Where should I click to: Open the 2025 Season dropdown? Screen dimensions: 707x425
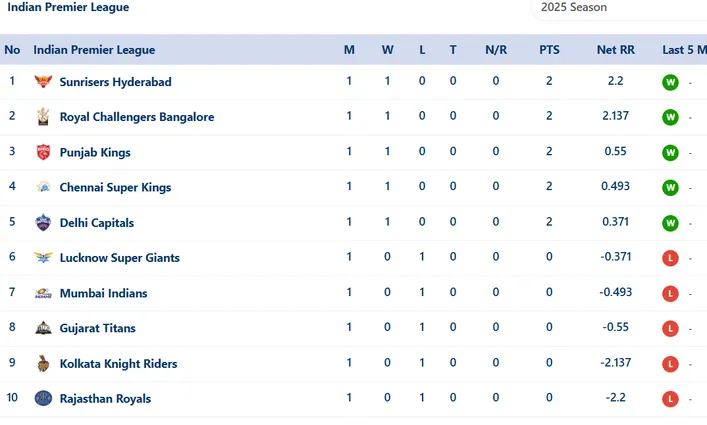point(619,8)
